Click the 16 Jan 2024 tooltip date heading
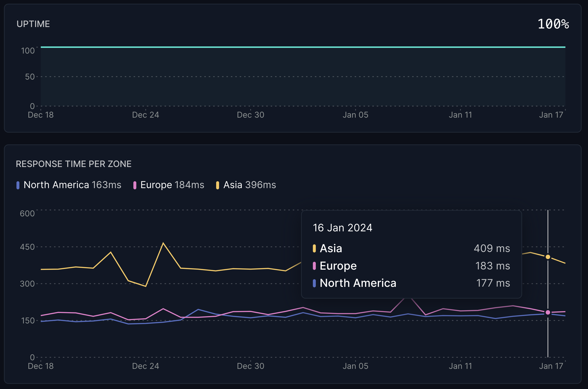Screen dimensions: 588x389 click(342, 227)
